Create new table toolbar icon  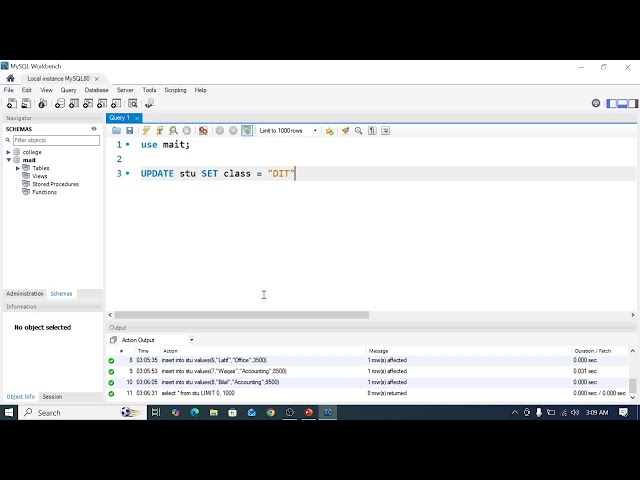(x=74, y=104)
